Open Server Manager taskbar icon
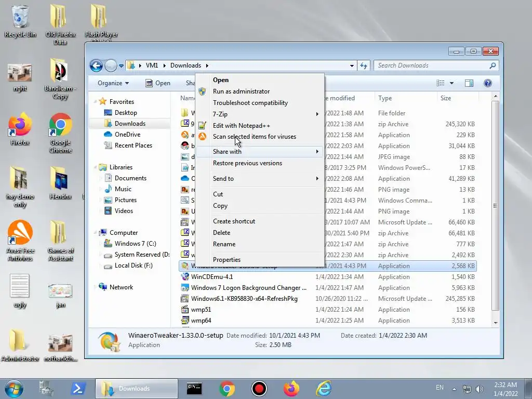The image size is (532, 399). 46,389
